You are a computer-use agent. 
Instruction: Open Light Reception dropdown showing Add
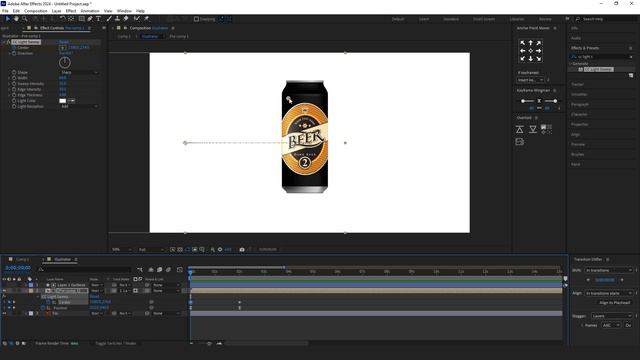click(x=79, y=107)
